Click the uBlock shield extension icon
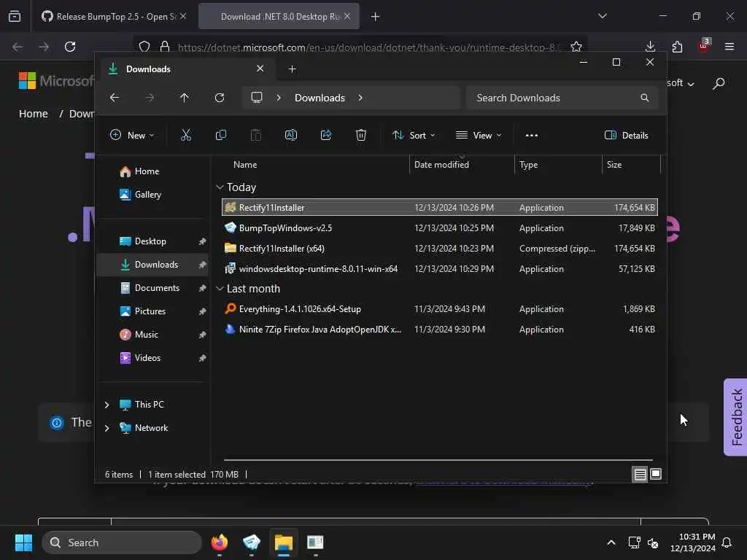The height and width of the screenshot is (560, 747). tap(704, 46)
